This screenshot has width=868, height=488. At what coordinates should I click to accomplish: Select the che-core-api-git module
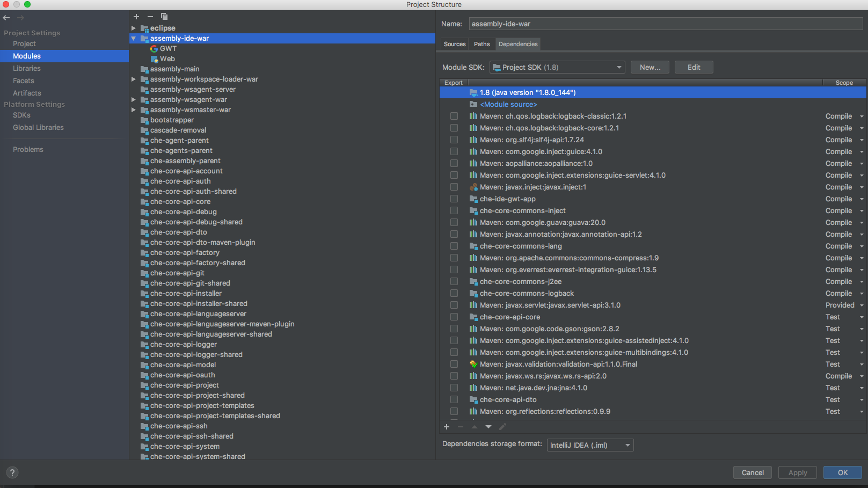(177, 273)
